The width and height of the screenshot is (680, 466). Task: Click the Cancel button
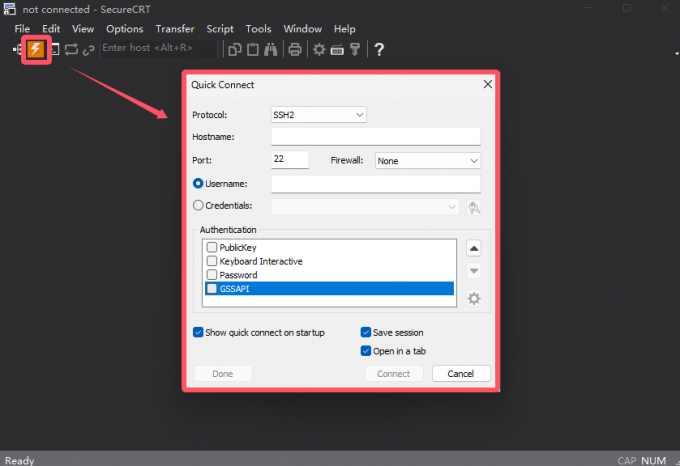click(461, 374)
